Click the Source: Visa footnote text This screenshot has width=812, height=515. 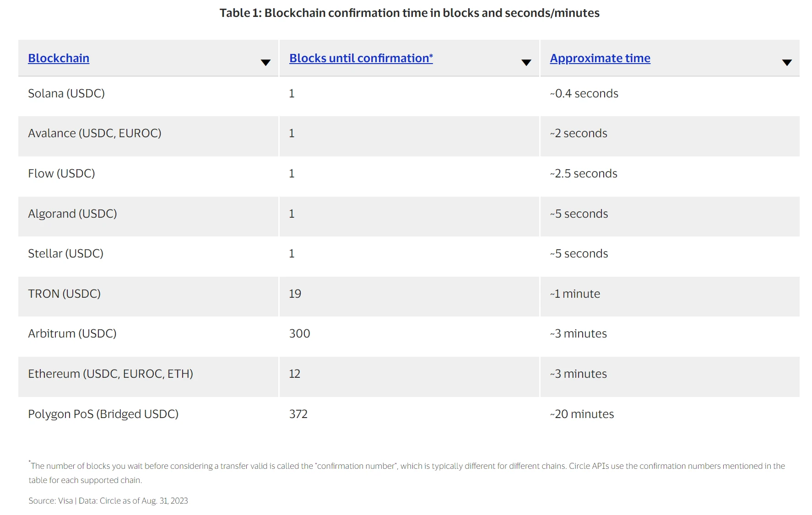(x=108, y=501)
